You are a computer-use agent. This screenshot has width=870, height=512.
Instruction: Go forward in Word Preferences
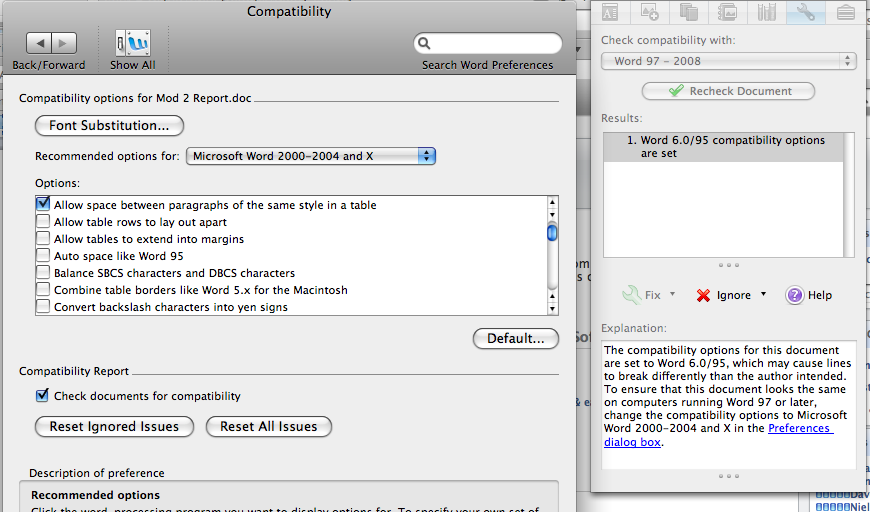(x=64, y=43)
